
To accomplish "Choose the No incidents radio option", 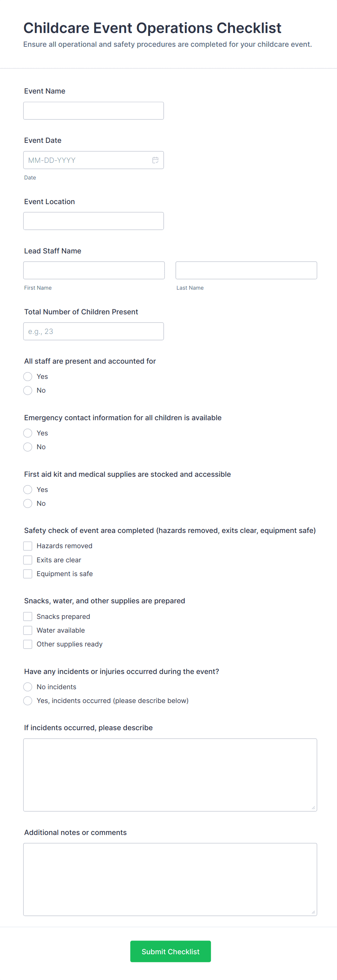I will click(28, 687).
